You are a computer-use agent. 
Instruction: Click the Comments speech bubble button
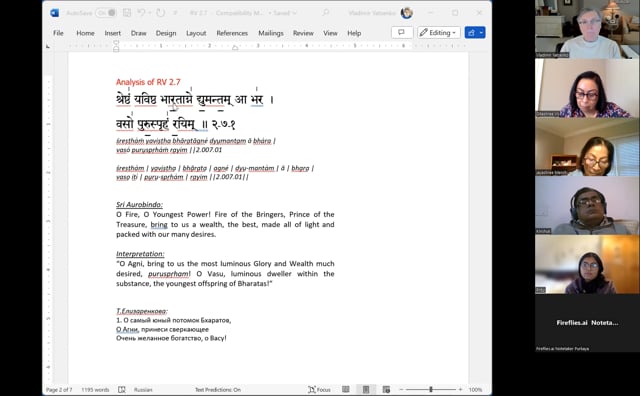[402, 33]
